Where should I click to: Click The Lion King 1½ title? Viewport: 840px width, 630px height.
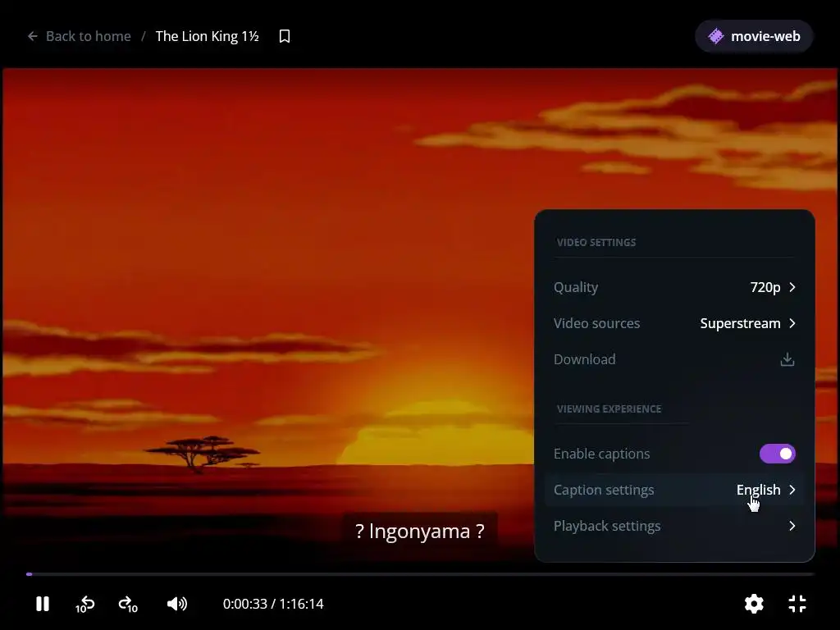[x=208, y=36]
